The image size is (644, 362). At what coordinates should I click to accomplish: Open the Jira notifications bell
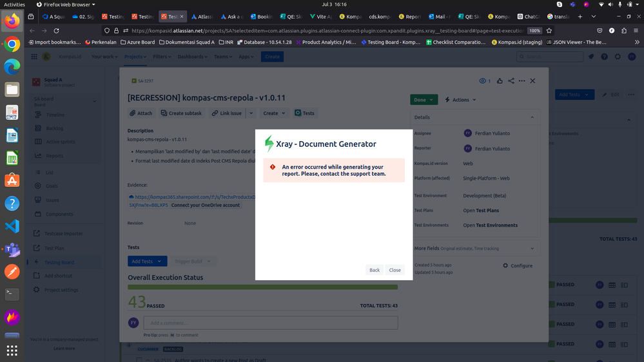click(591, 57)
